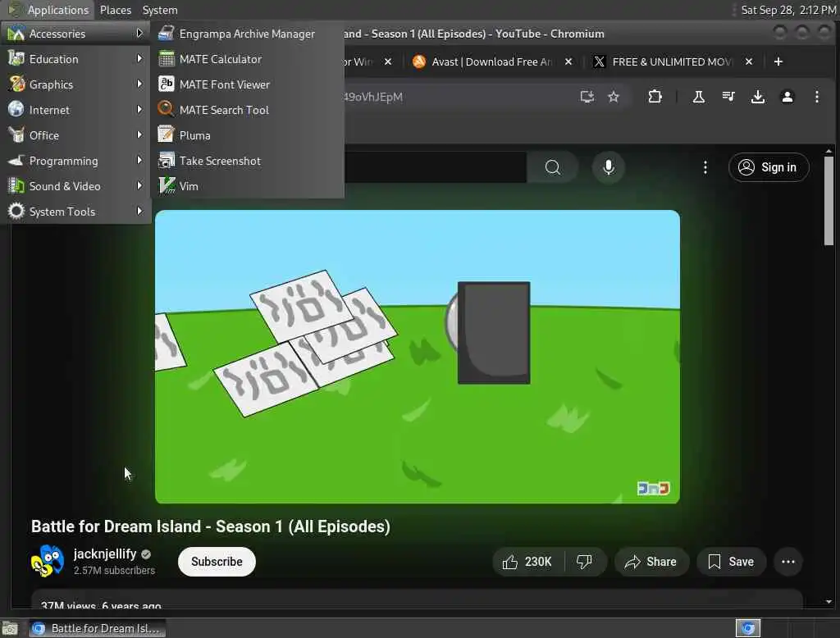Open more actions ellipsis under video
Image resolution: width=840 pixels, height=638 pixels.
coord(788,562)
